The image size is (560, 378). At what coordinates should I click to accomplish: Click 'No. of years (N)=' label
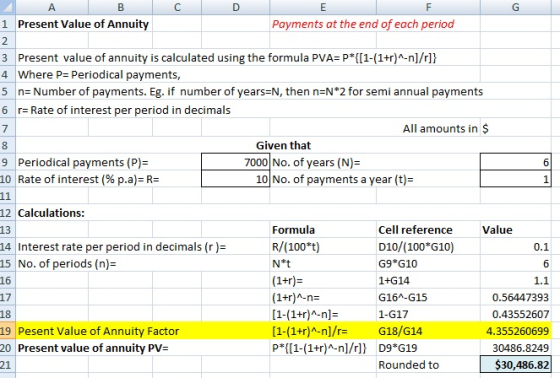pyautogui.click(x=316, y=162)
